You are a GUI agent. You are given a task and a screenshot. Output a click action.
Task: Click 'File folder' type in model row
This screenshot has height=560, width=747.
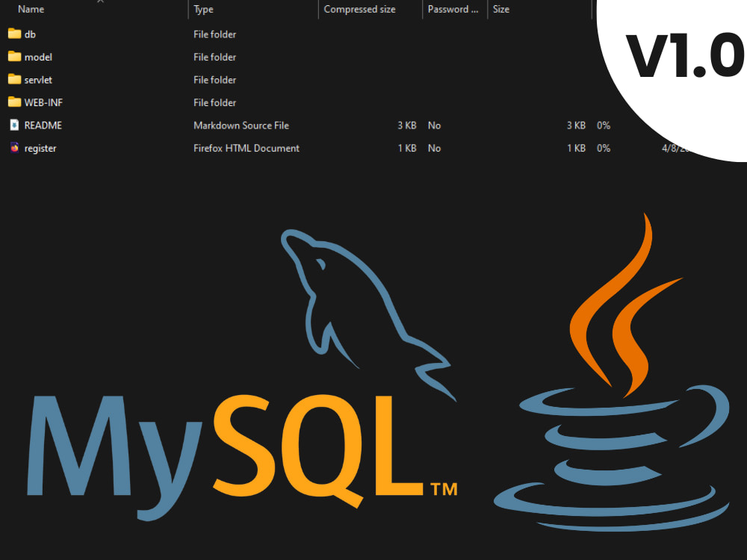(x=215, y=57)
